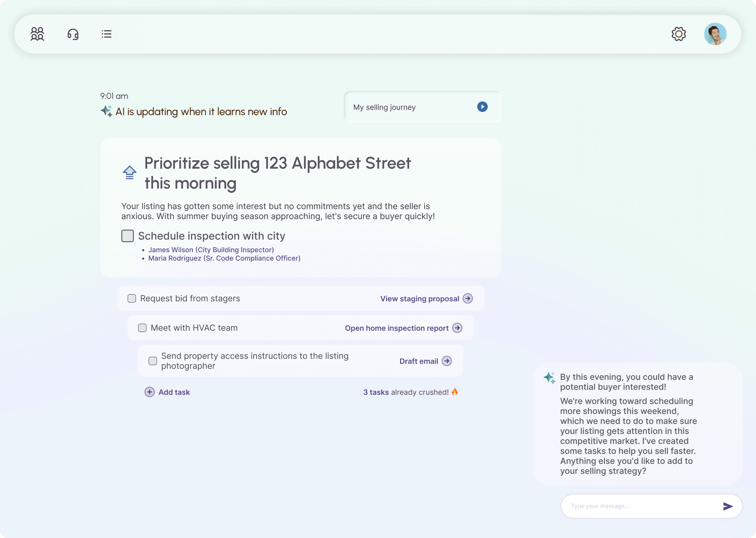Open the headset support icon
Image resolution: width=756 pixels, height=538 pixels.
73,34
